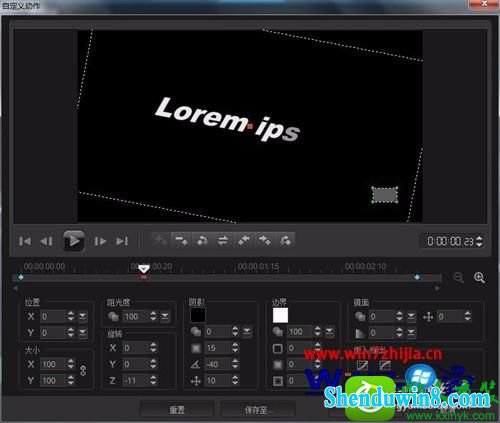Zoom out the key frame timeline

(x=459, y=277)
